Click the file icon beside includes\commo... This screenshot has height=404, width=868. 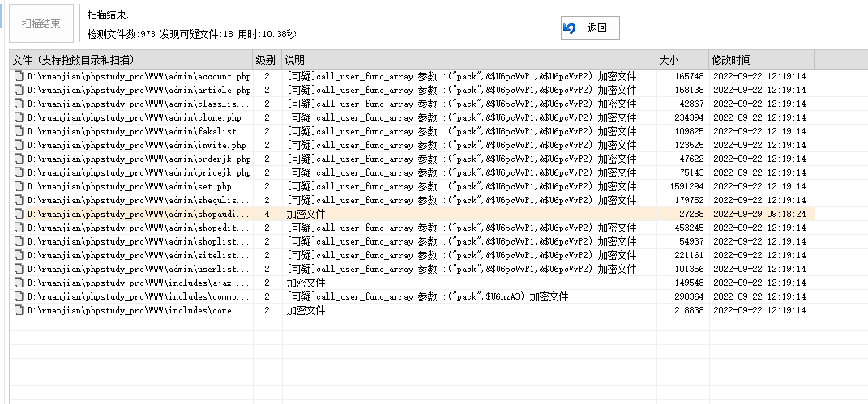click(x=19, y=297)
